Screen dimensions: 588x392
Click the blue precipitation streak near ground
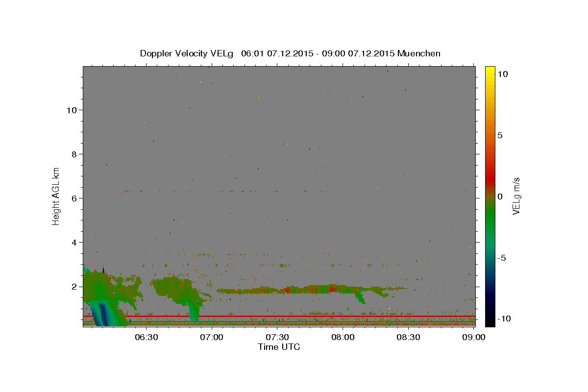(x=103, y=314)
